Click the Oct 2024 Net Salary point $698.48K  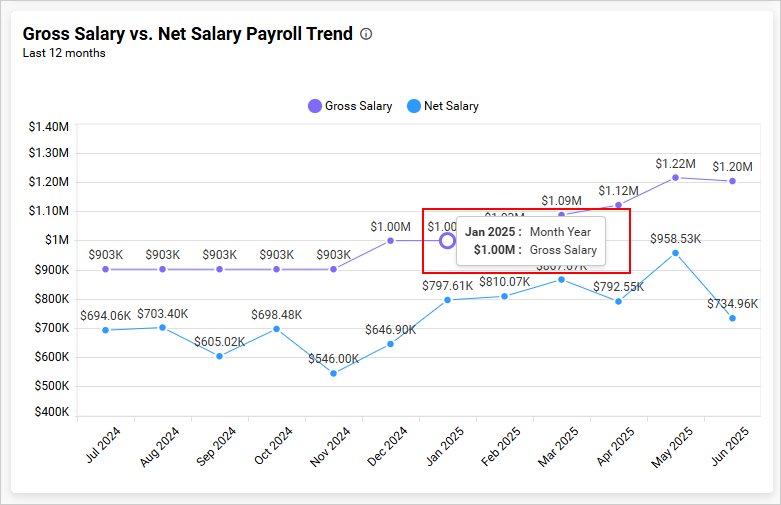click(276, 329)
